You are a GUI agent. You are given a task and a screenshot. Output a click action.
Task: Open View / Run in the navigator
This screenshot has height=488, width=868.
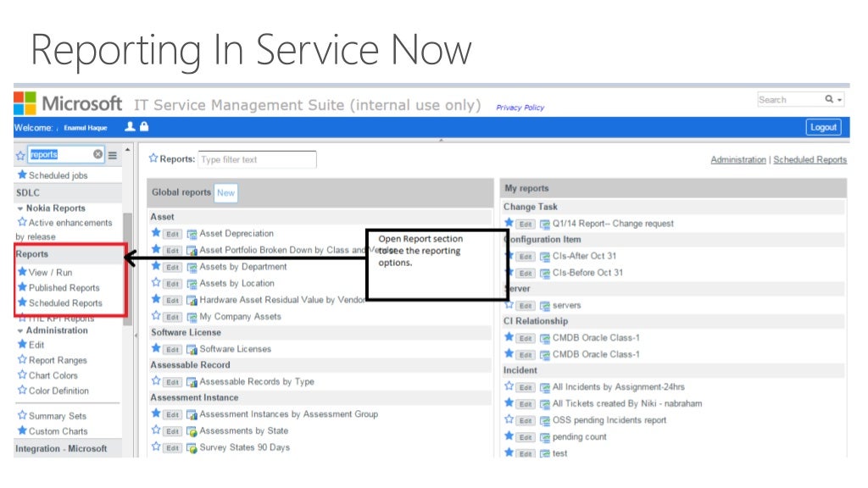50,272
